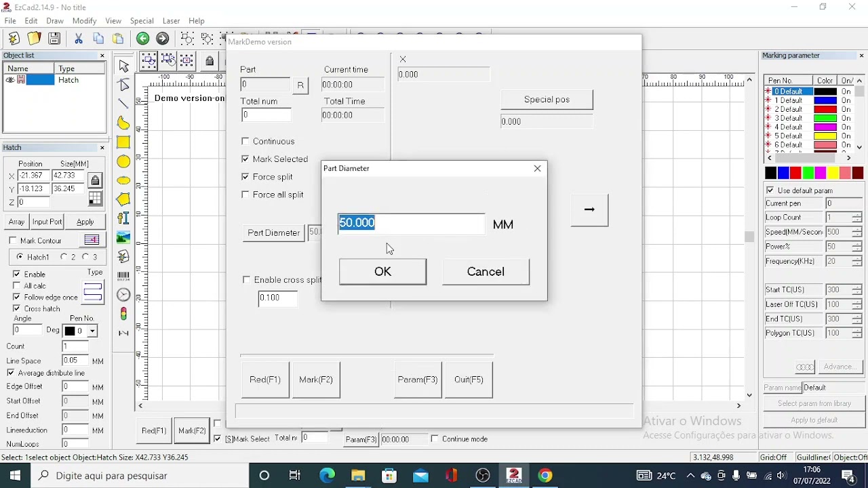Select the Barcode tool

point(123,276)
